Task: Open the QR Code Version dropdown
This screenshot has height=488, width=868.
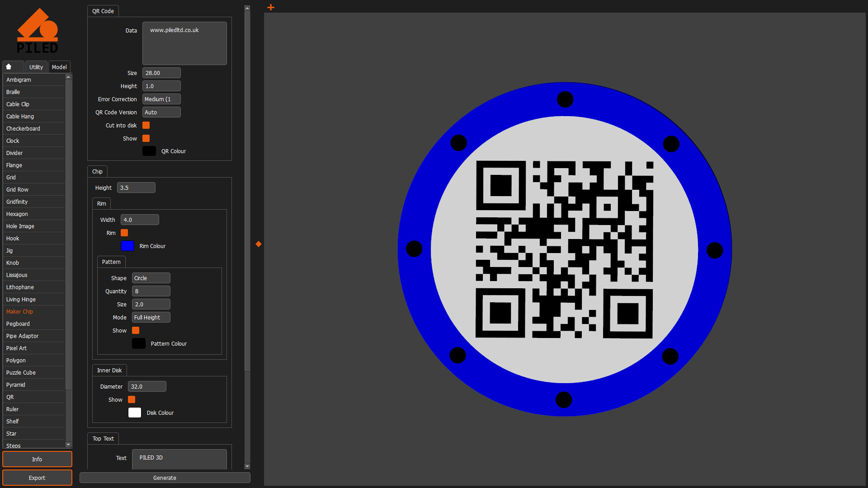Action: coord(161,112)
